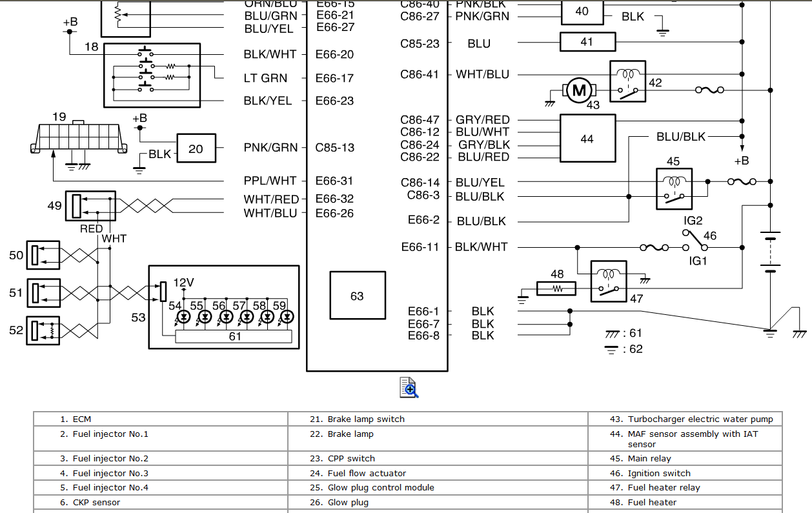Click the component box numbered 44

(x=587, y=139)
